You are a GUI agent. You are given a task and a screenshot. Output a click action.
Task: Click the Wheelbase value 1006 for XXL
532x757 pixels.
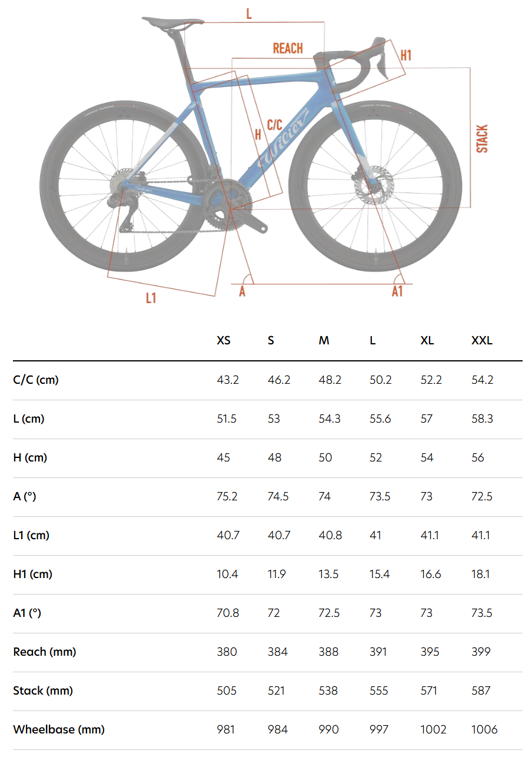click(x=484, y=729)
